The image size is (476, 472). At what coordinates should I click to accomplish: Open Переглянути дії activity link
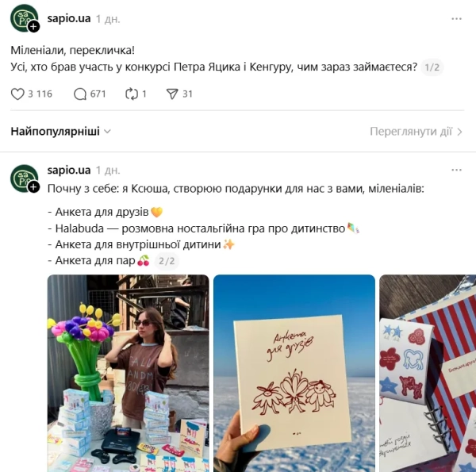coord(411,132)
